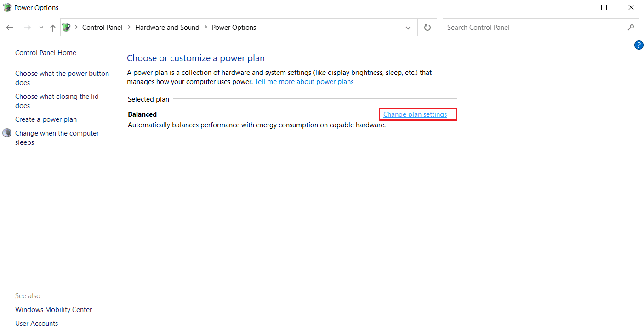Expand chevron before Control Panel breadcrumb

click(x=76, y=28)
